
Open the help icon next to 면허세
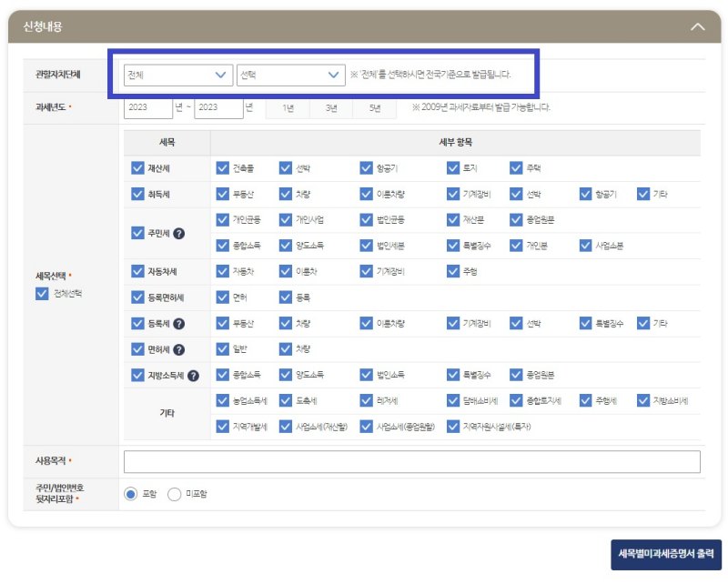178,349
